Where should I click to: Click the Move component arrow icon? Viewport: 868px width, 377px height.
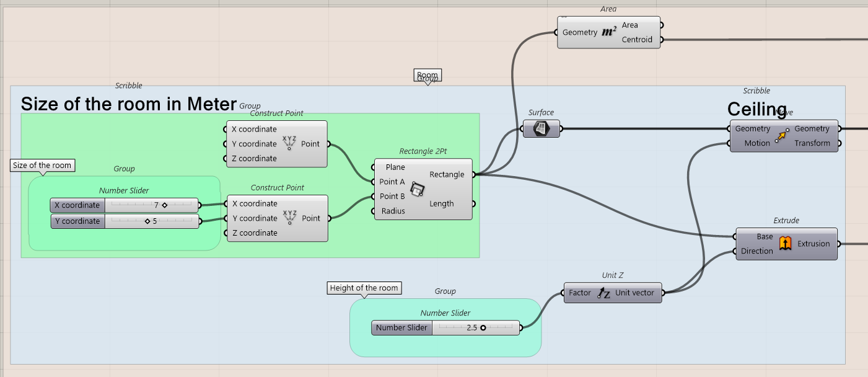[782, 136]
